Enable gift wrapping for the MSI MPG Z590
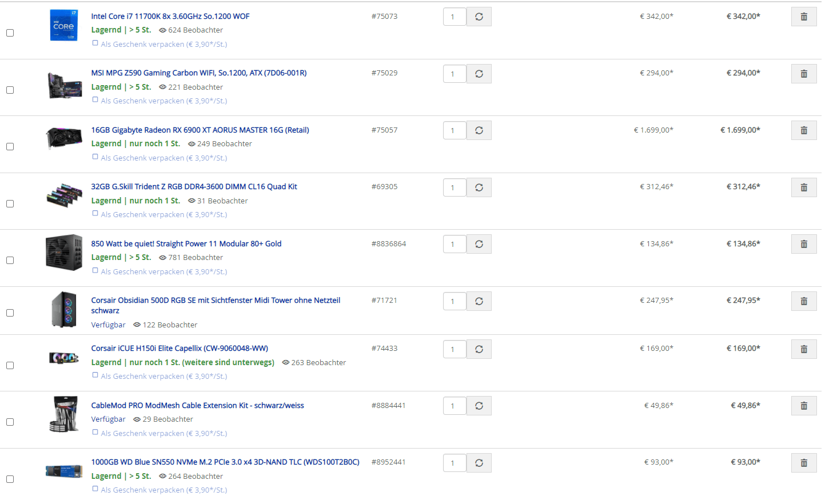Screen dimensions: 829x504 click(x=95, y=100)
